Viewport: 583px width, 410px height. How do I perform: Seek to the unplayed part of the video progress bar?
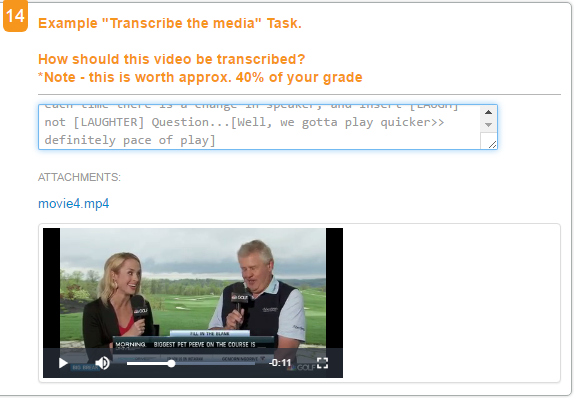tap(215, 364)
